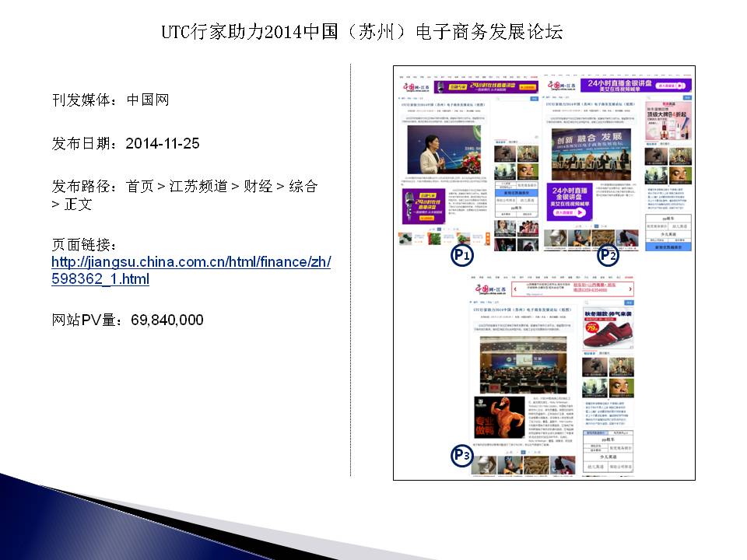Select the PV count 69,840,000
This screenshot has width=747, height=560.
coord(167,320)
